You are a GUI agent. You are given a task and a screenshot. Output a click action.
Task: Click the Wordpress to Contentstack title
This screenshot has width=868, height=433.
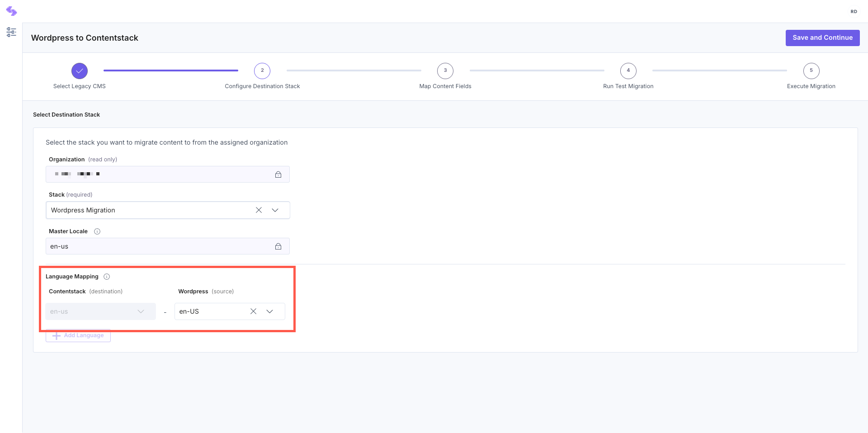click(85, 38)
